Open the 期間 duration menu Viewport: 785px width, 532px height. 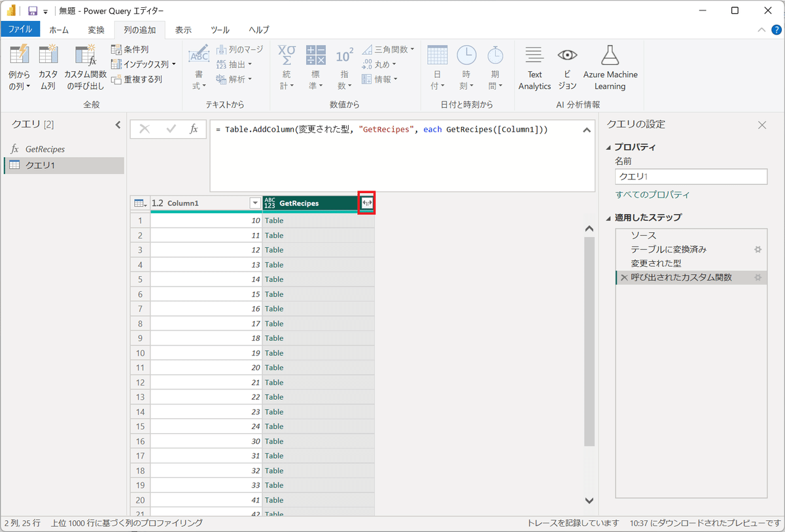pyautogui.click(x=495, y=67)
